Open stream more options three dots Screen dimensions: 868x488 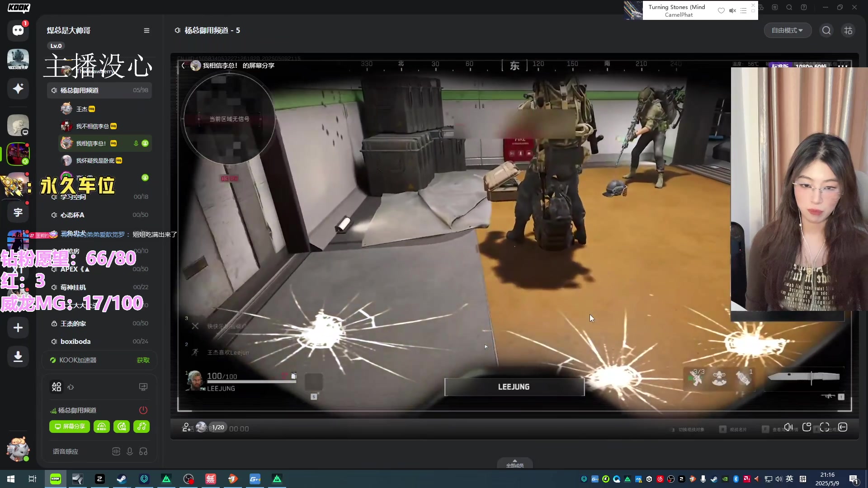pyautogui.click(x=843, y=66)
